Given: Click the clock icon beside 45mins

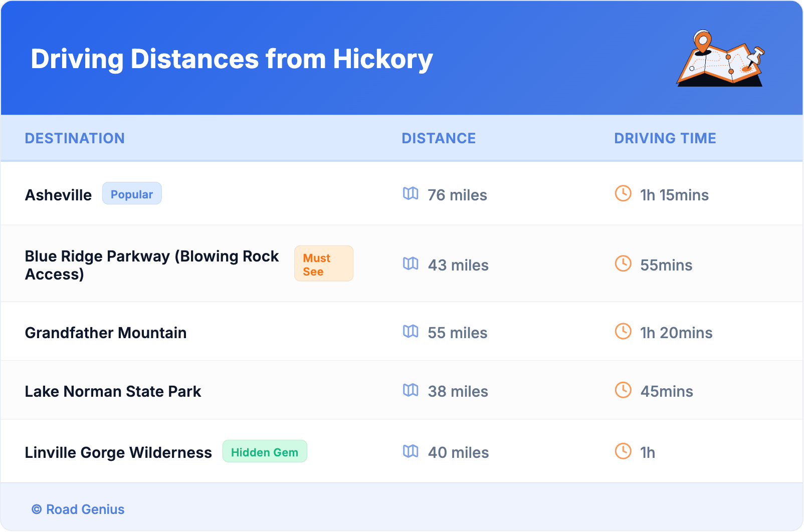Looking at the screenshot, I should point(623,390).
